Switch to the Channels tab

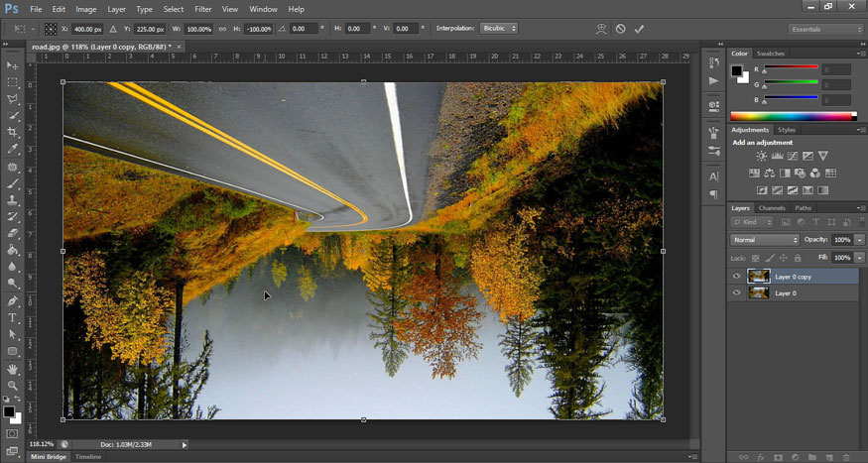(x=772, y=208)
